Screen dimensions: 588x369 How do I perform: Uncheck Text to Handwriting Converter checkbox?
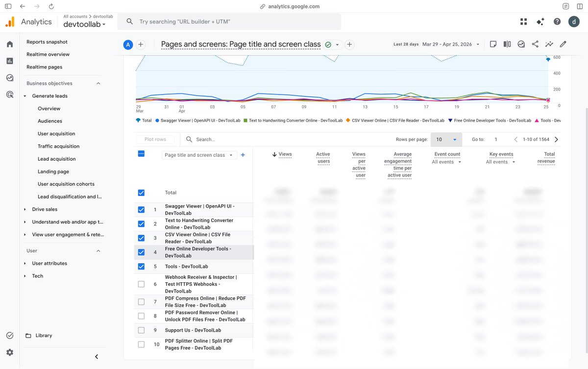[x=141, y=224]
